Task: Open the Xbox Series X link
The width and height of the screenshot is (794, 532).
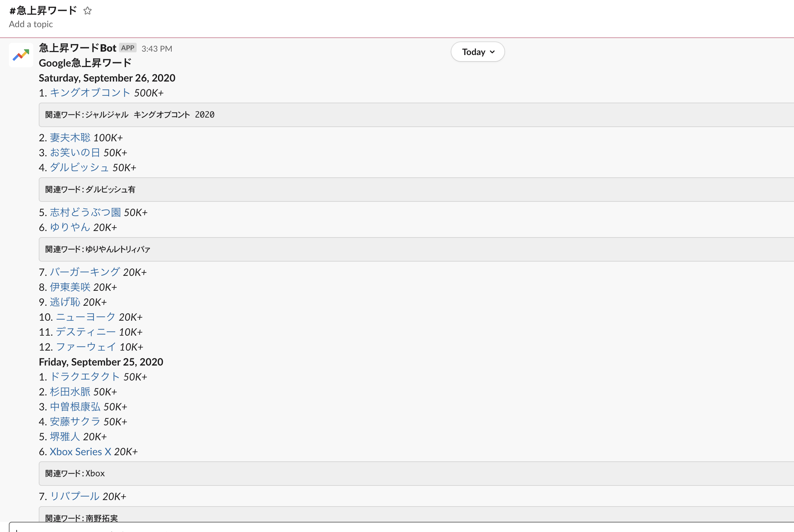Action: click(81, 451)
